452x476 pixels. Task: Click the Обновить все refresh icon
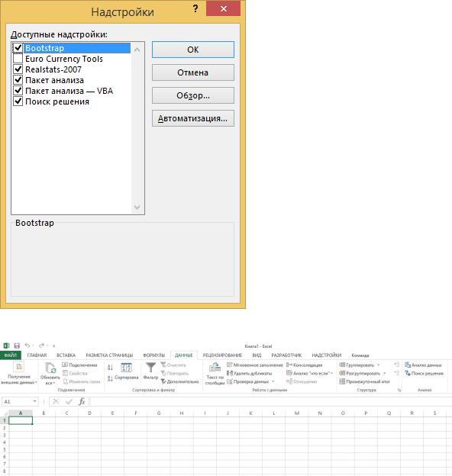(x=50, y=368)
